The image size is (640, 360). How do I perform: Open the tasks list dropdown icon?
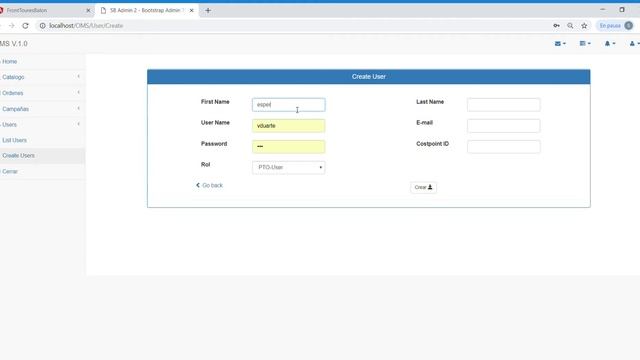coord(585,43)
